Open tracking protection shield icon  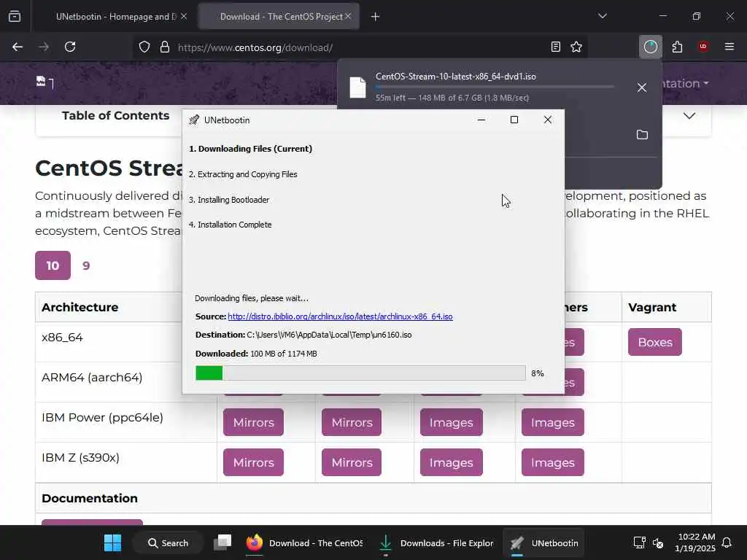coord(144,47)
